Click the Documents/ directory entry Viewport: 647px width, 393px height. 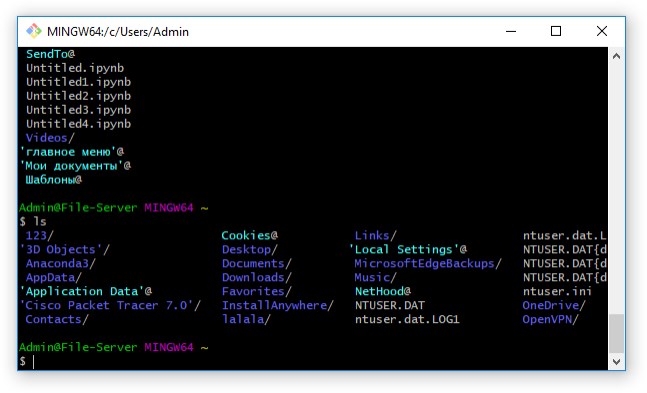(x=257, y=264)
